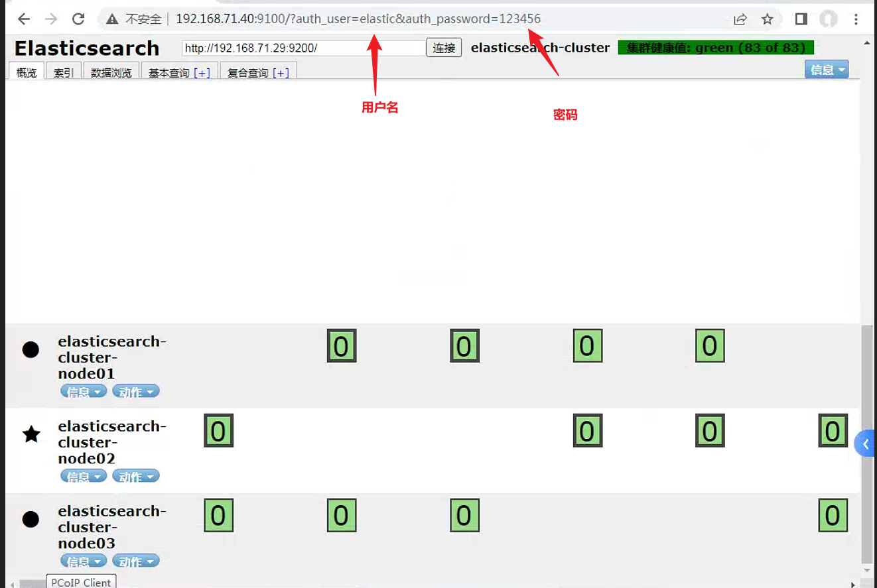Image resolution: width=877 pixels, height=588 pixels.
Task: Switch to the 索引 tab
Action: coord(64,72)
